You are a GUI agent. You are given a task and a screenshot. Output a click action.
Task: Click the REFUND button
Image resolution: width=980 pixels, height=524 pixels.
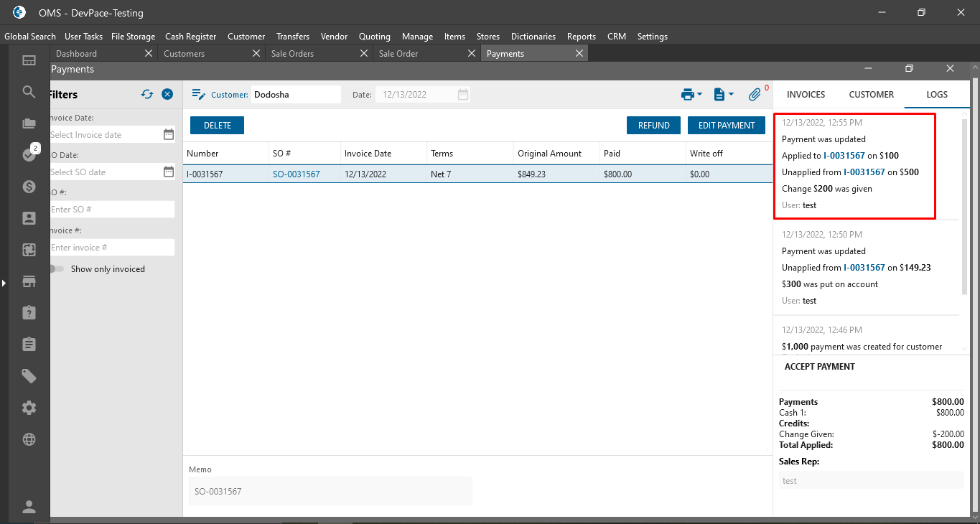[653, 125]
